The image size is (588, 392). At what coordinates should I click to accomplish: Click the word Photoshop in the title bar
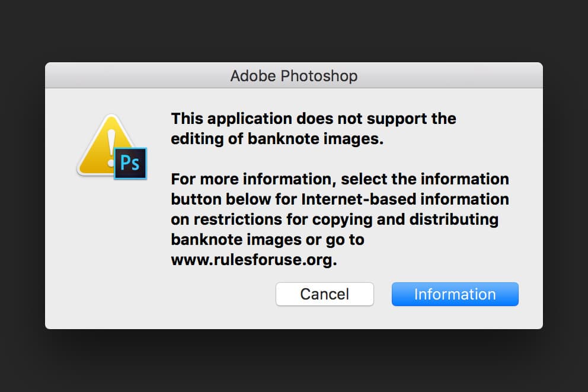click(x=319, y=76)
